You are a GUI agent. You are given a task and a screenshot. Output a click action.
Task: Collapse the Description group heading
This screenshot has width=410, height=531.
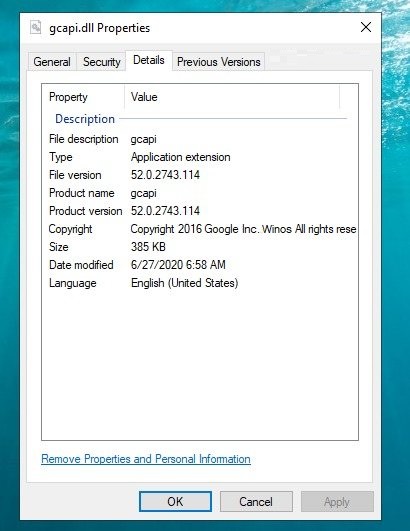85,119
